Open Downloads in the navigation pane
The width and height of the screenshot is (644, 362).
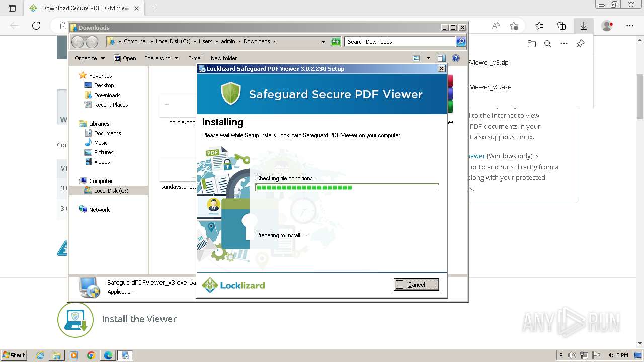[107, 95]
